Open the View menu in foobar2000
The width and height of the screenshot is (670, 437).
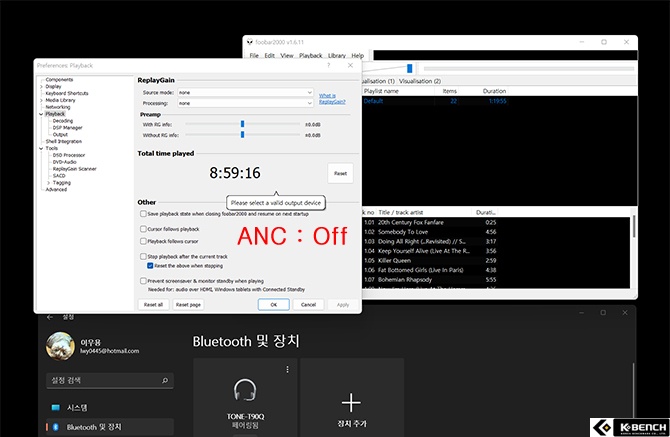[287, 56]
